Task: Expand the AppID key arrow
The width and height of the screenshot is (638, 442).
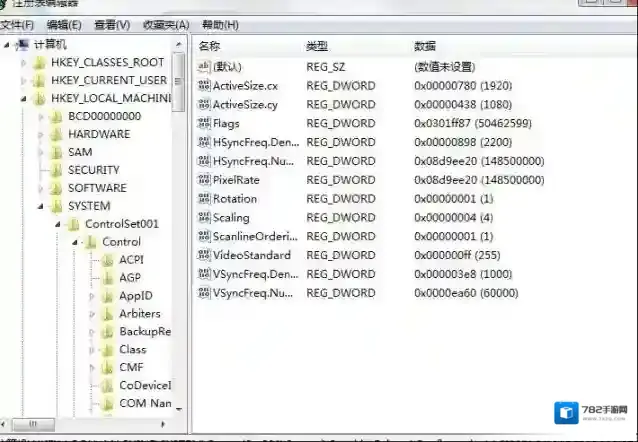Action: (x=92, y=296)
